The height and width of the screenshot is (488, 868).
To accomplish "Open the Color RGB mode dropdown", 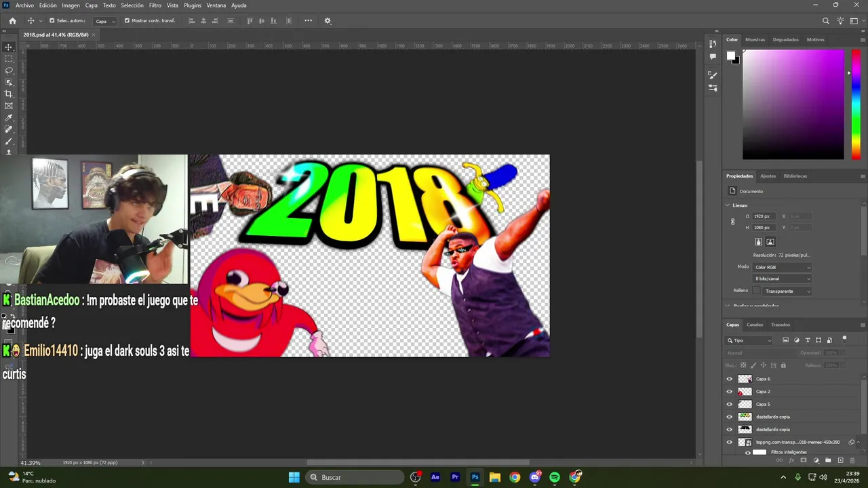I will (782, 267).
